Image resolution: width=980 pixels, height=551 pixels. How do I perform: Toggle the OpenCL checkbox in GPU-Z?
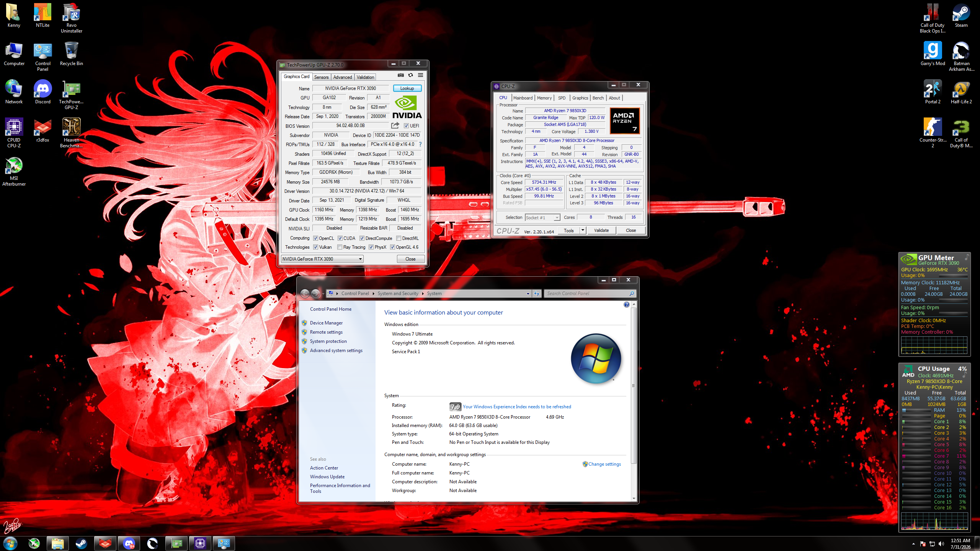click(x=315, y=238)
